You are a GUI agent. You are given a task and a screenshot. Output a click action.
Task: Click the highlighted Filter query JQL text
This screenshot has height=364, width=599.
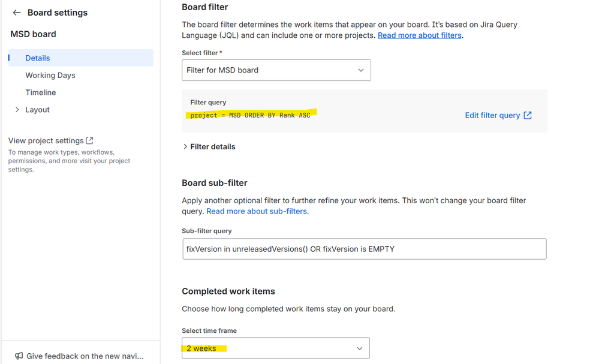[251, 115]
